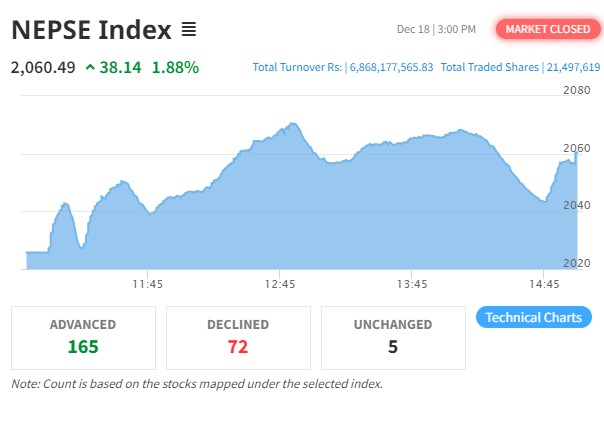Open the Technical Charts button
604x427 pixels.
[533, 317]
